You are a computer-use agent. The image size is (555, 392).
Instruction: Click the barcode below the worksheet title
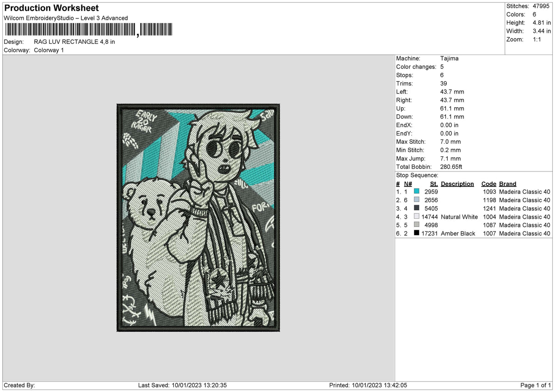point(88,31)
